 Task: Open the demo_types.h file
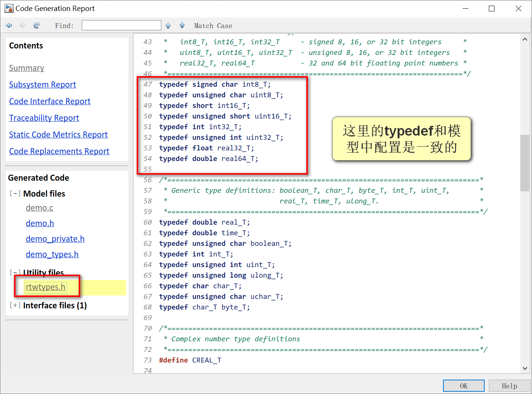coord(52,254)
